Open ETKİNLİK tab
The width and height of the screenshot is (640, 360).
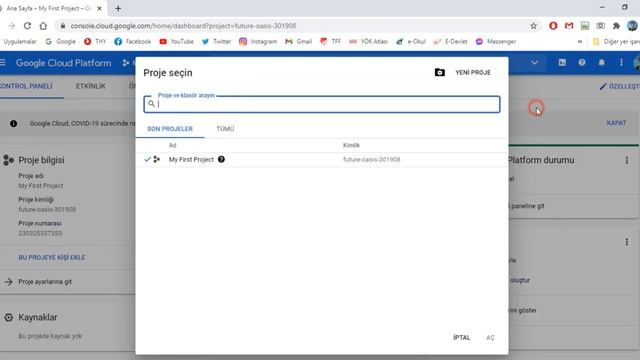tap(91, 86)
